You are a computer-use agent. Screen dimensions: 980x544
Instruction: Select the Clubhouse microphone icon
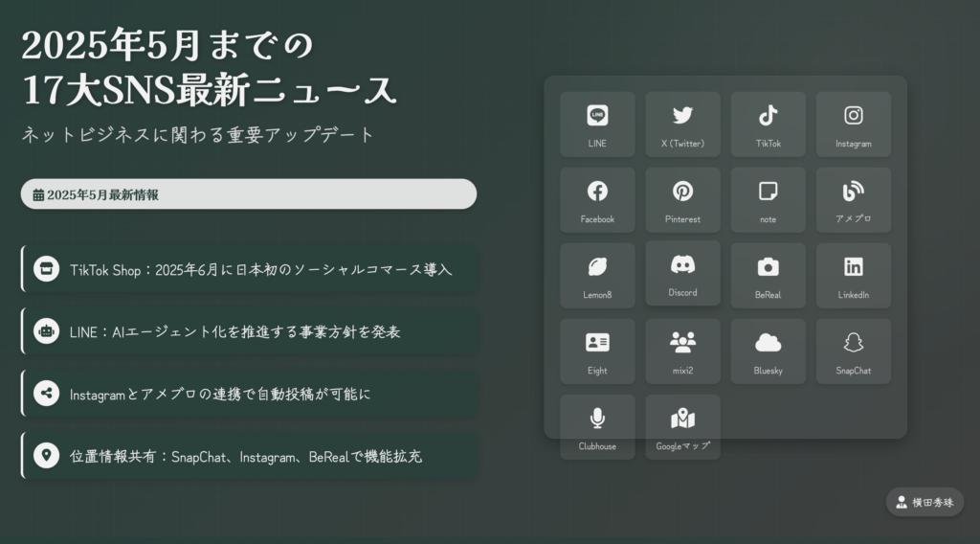(x=597, y=419)
